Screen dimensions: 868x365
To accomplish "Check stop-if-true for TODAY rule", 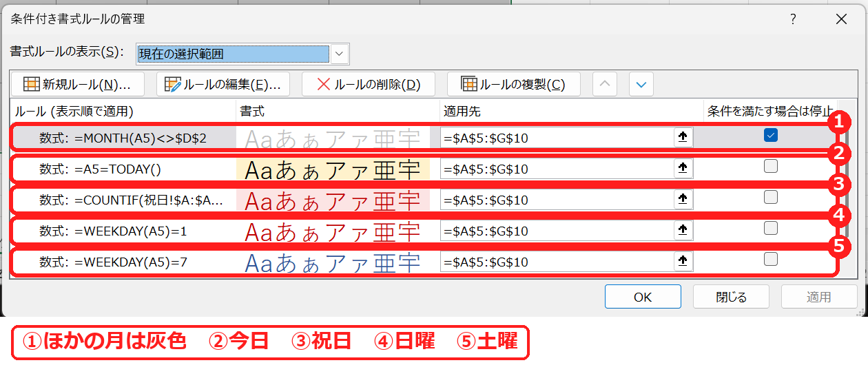I will [771, 166].
